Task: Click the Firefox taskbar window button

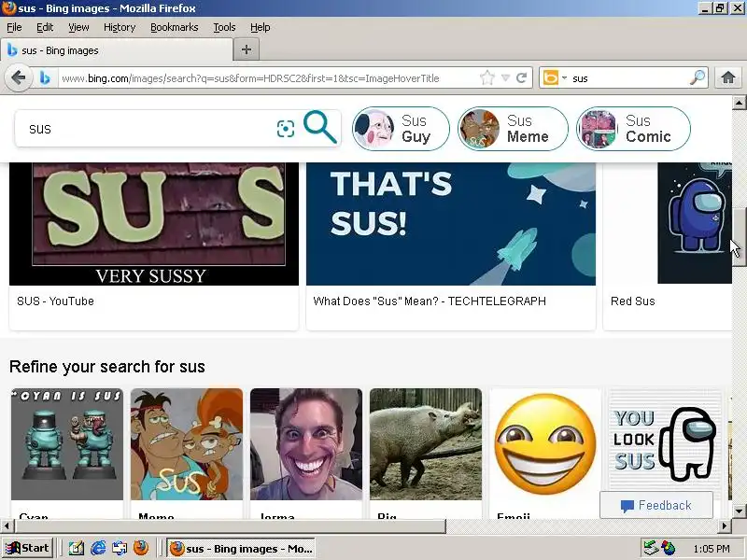Action: click(242, 549)
